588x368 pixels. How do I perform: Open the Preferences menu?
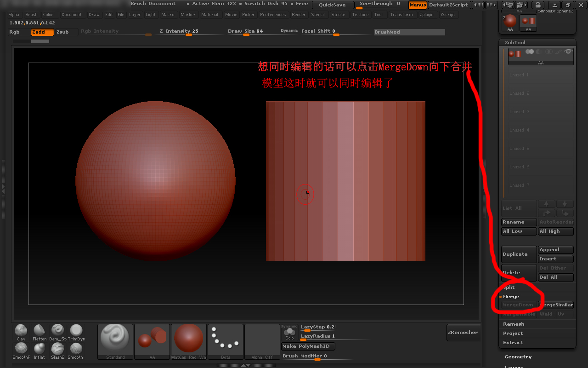273,15
